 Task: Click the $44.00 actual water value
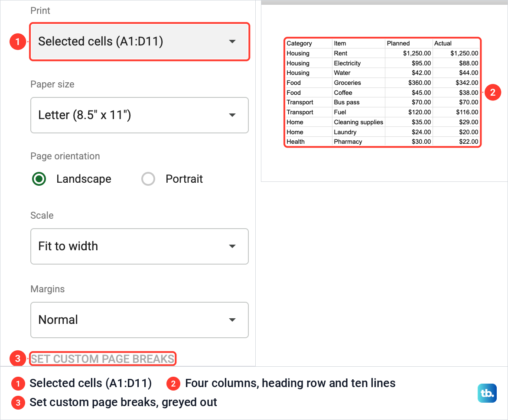point(469,73)
